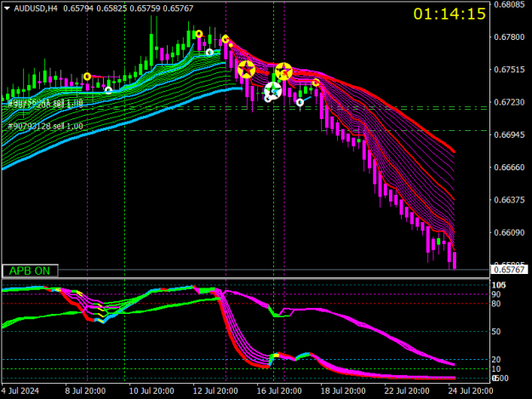
Task: Click the 0.66375 price scale label
Action: pos(509,200)
